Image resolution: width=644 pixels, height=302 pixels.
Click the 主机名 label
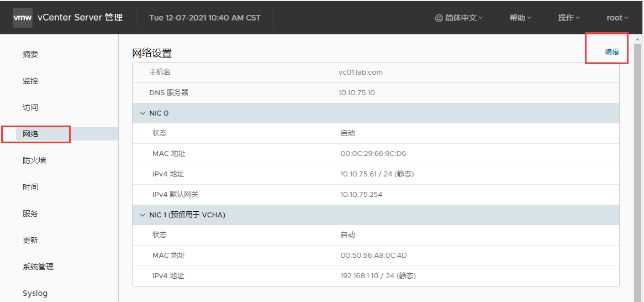tap(160, 72)
